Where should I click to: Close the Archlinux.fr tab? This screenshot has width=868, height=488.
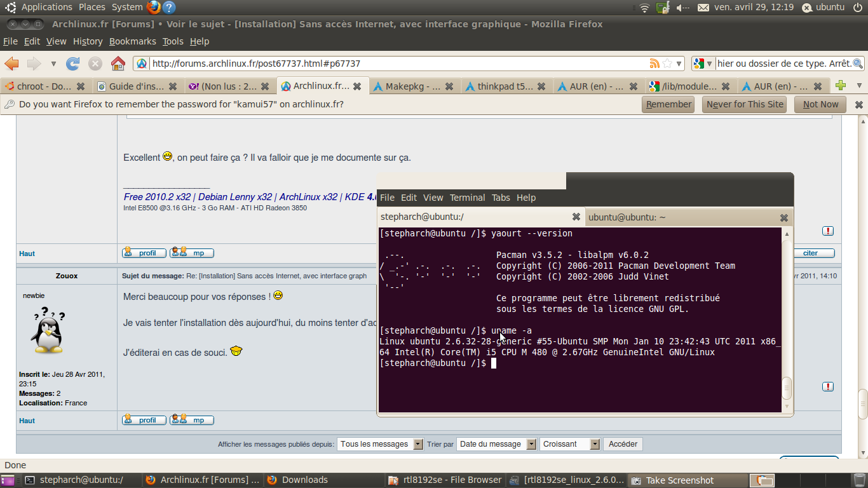click(357, 86)
